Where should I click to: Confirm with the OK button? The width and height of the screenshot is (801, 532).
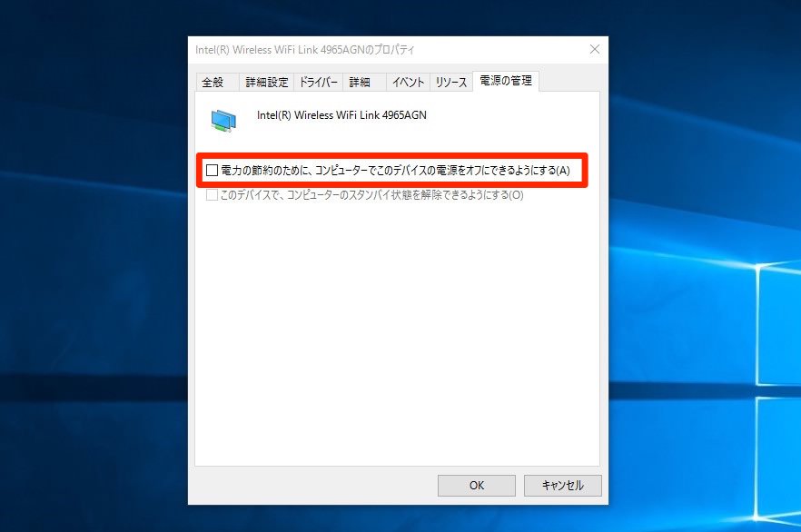(477, 486)
